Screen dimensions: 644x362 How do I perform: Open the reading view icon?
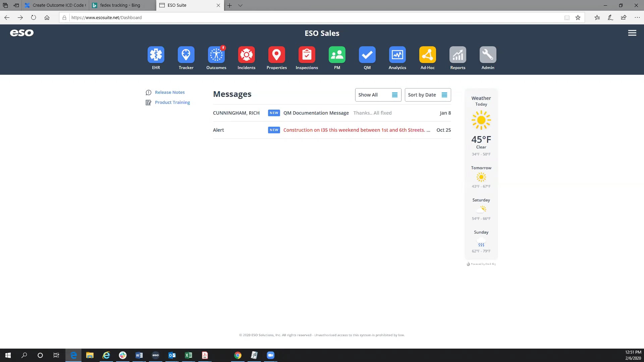(567, 17)
